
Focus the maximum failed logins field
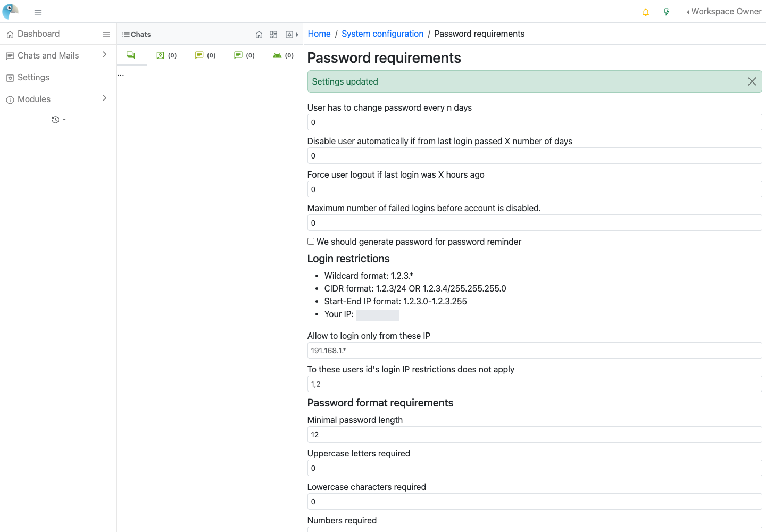point(535,223)
